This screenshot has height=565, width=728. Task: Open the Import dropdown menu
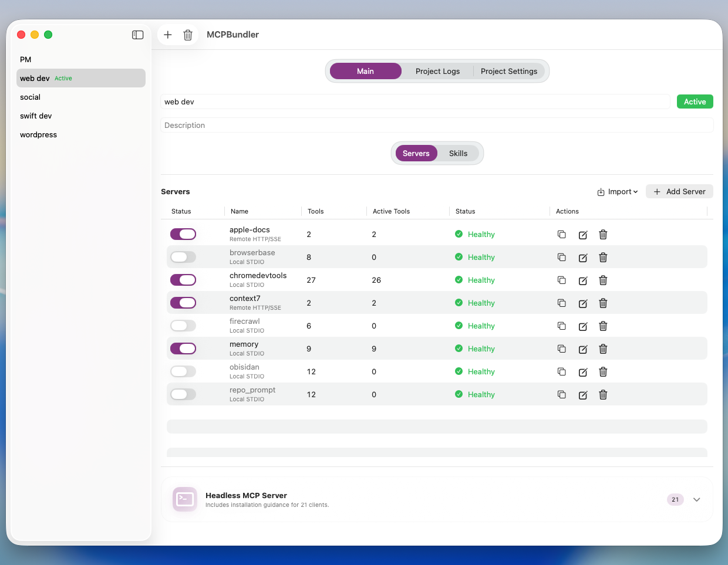[x=618, y=192]
